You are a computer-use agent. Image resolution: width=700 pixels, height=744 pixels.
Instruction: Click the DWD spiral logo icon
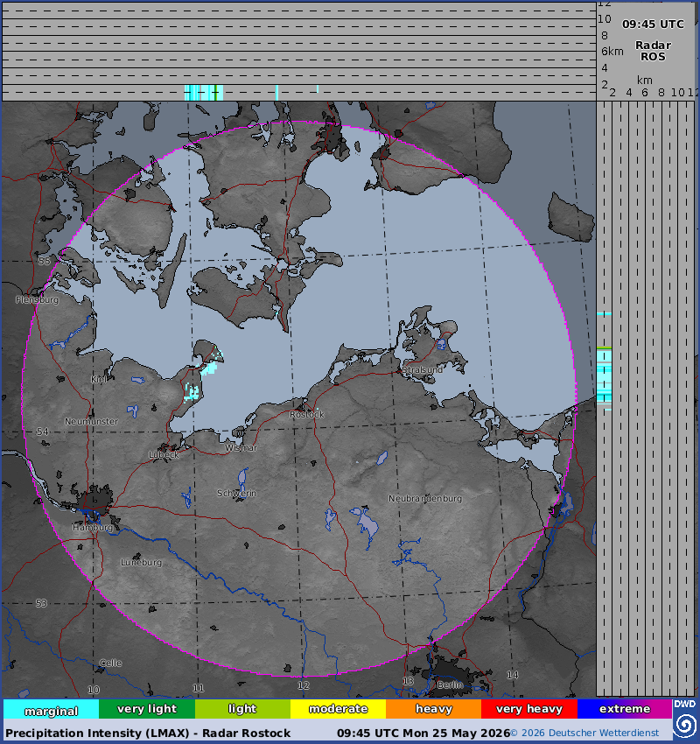pyautogui.click(x=684, y=726)
